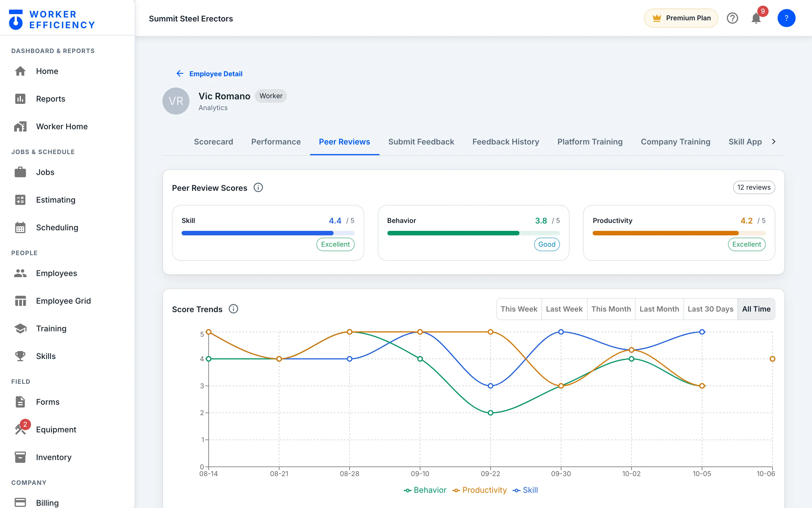Open the Reports chart icon
This screenshot has height=508, width=812.
[x=20, y=99]
